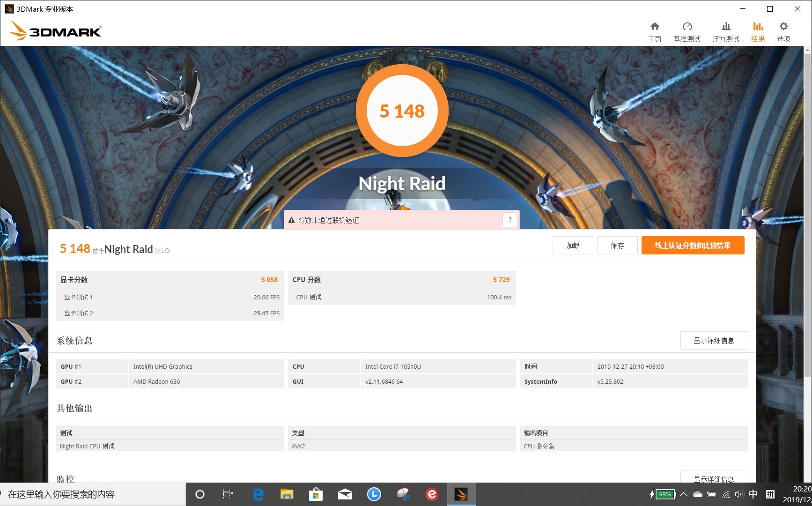Launch Microsoft Edge from the taskbar
This screenshot has width=812, height=506.
click(x=258, y=494)
